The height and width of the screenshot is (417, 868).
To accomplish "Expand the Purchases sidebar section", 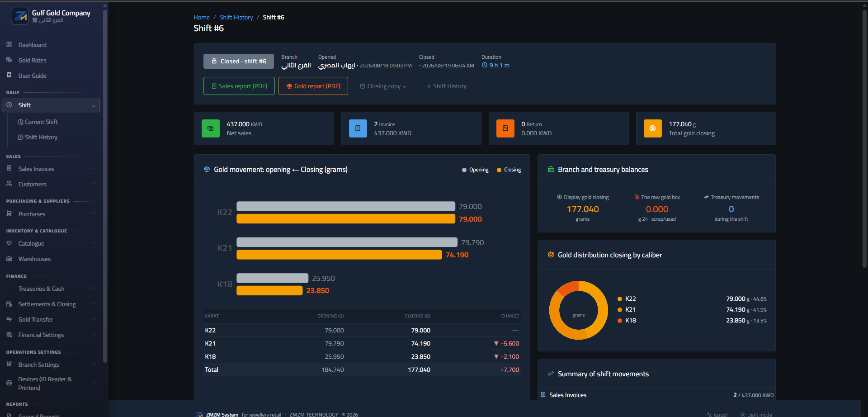I will (x=51, y=214).
